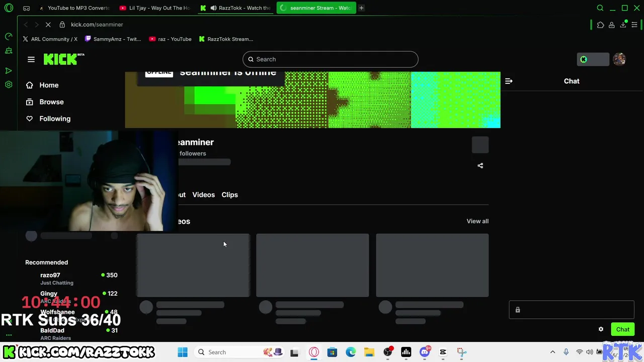Viewport: 644px width, 362px height.
Task: Open RazzTokk Stream bookmark
Action: point(226,39)
